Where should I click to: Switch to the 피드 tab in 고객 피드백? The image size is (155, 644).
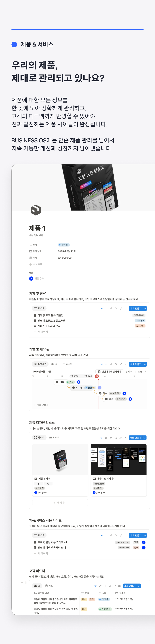[x=49, y=586]
